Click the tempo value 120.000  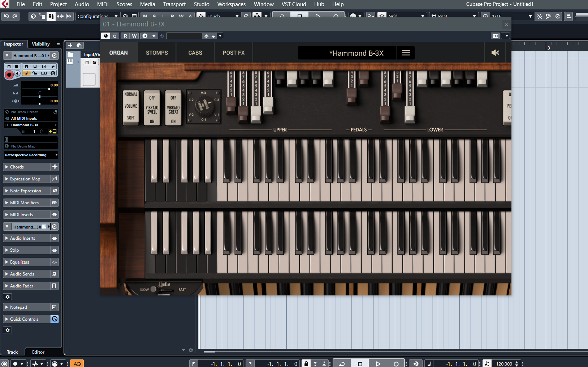[x=504, y=364]
